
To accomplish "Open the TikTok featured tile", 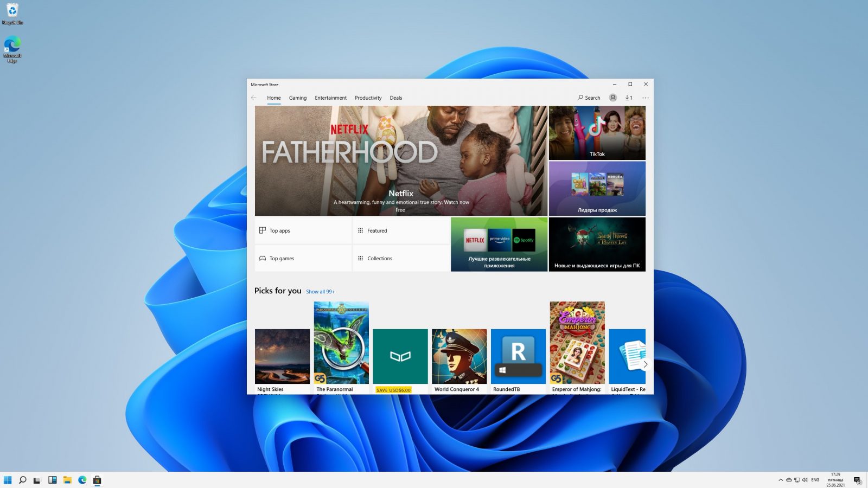I will pos(597,133).
